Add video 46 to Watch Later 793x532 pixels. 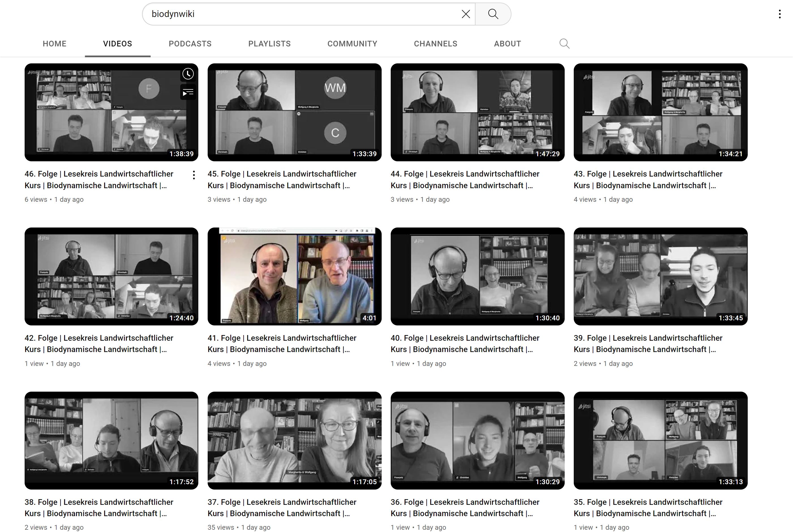click(188, 74)
